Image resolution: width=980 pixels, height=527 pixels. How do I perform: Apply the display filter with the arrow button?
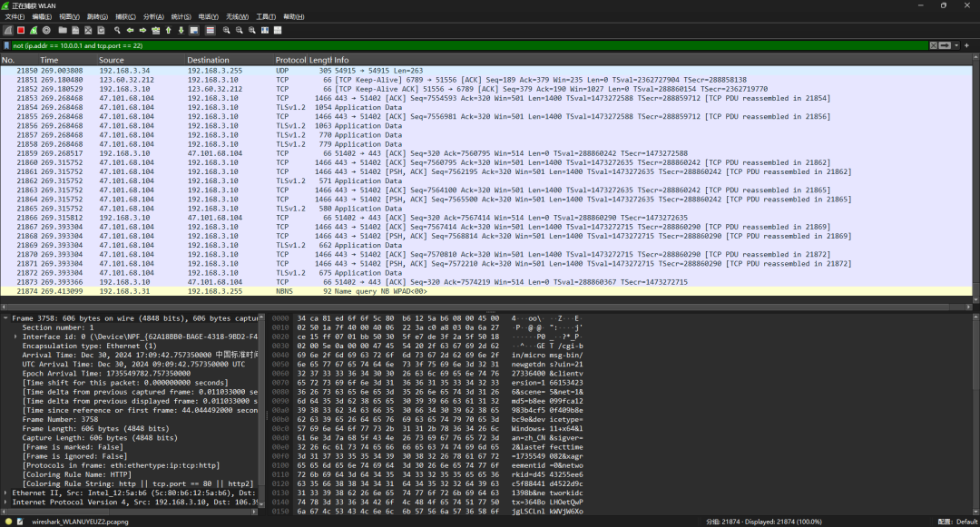pos(945,44)
